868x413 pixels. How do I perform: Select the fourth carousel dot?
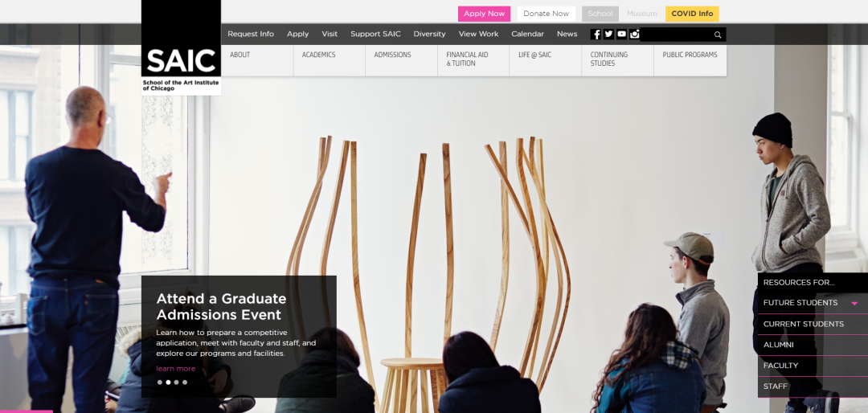pyautogui.click(x=185, y=382)
